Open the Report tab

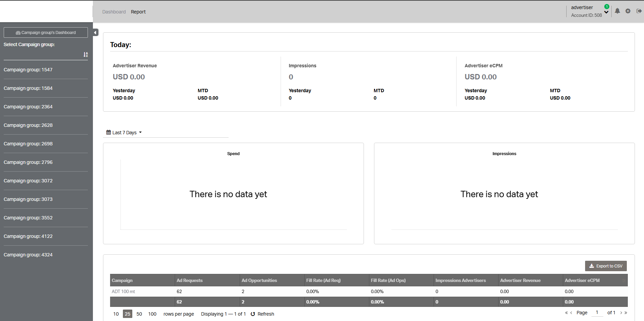138,12
